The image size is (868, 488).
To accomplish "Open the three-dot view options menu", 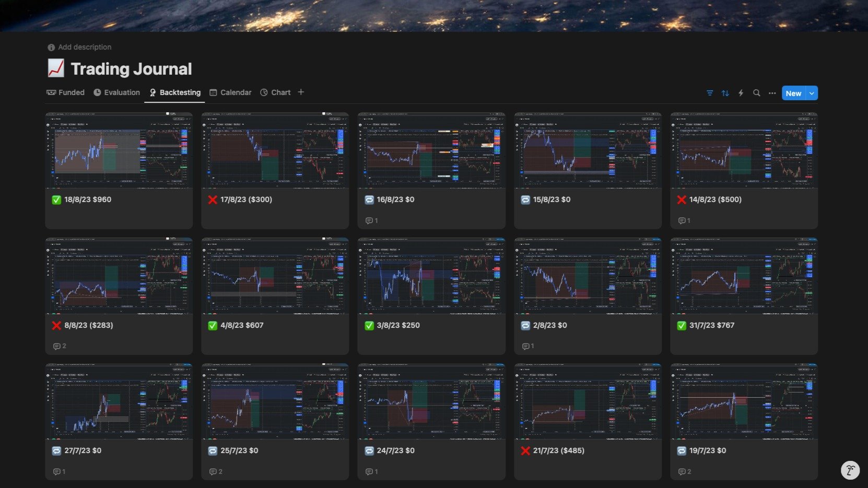I will click(x=772, y=93).
